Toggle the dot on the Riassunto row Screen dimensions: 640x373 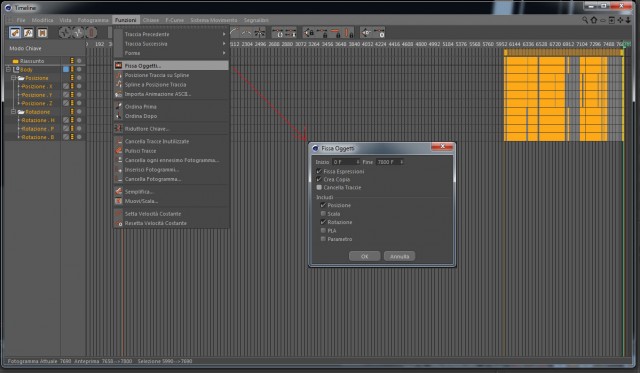click(x=79, y=61)
